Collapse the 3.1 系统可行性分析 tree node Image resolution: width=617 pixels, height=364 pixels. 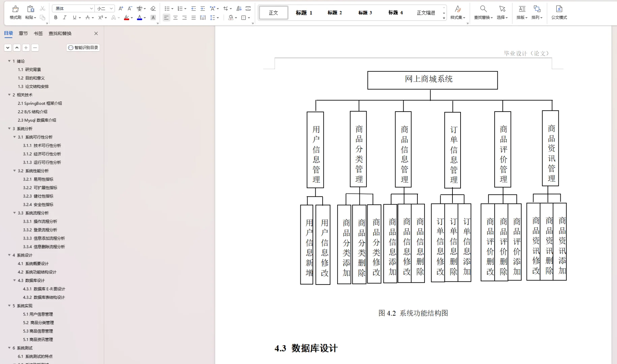[14, 137]
